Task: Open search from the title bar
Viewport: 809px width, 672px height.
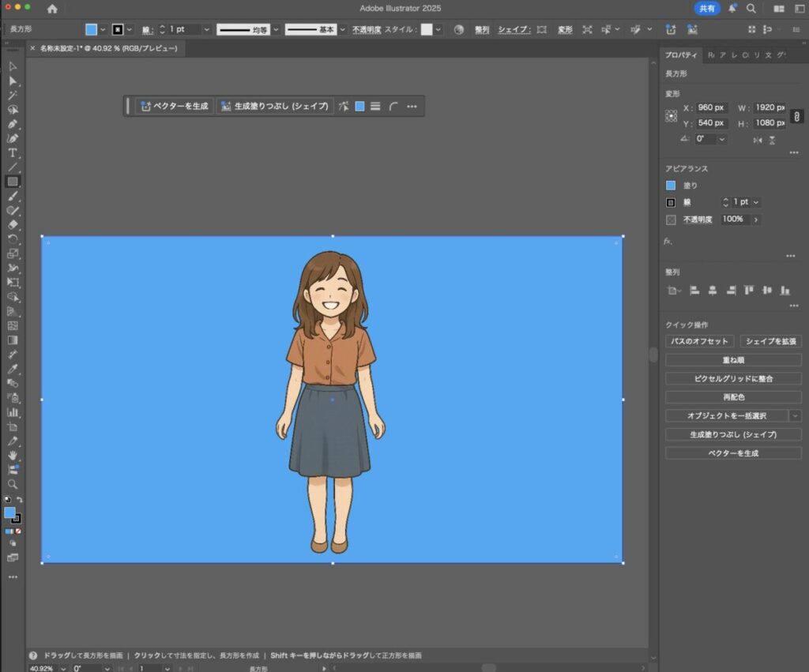Action: point(751,9)
